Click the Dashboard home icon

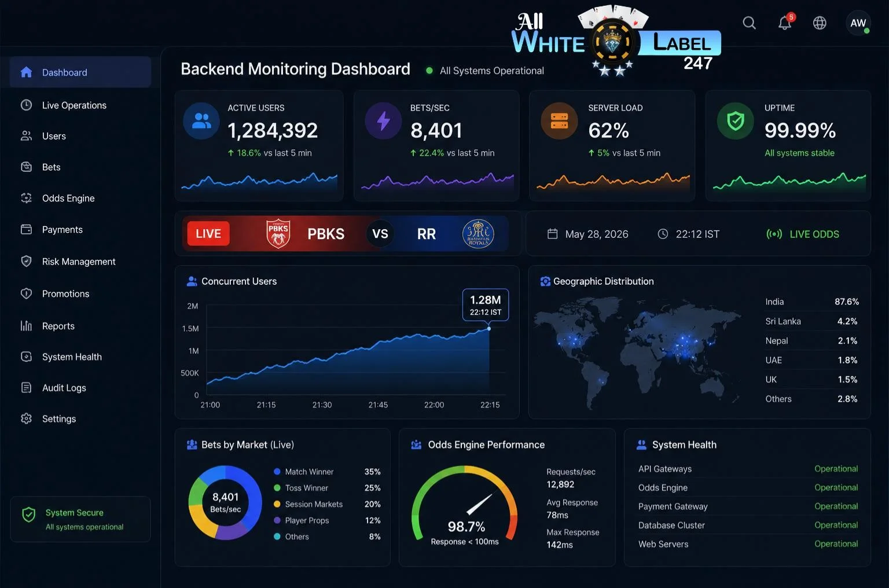[x=26, y=72]
